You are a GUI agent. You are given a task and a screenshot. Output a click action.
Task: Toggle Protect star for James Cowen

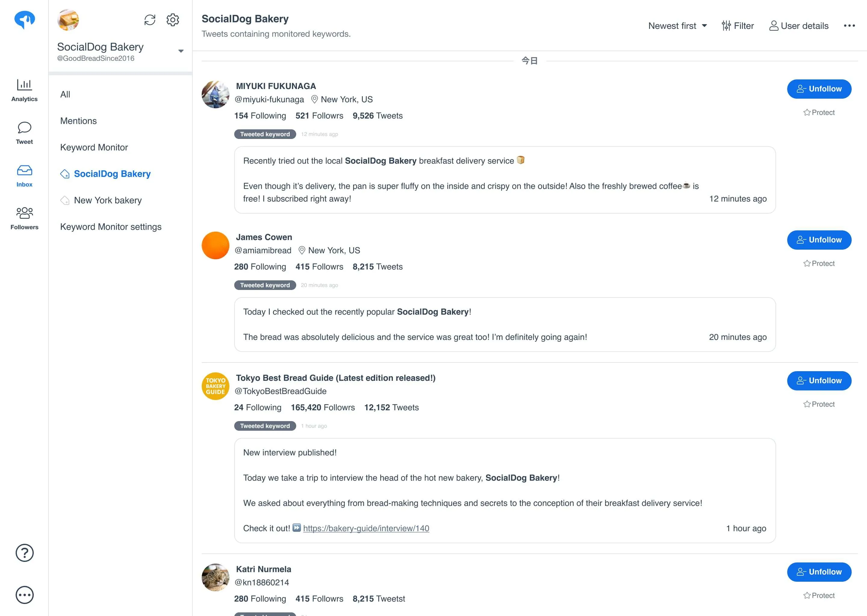[x=819, y=263]
